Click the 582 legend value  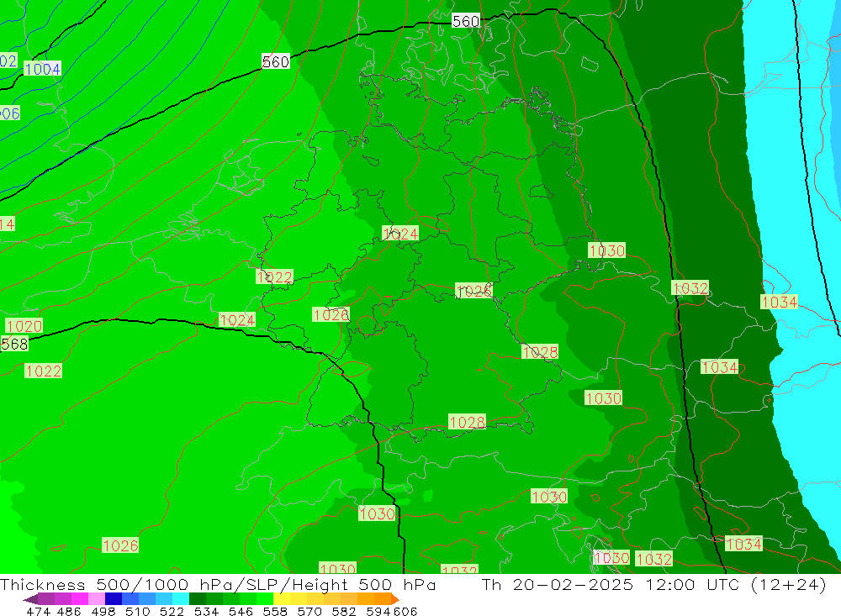[x=343, y=611]
